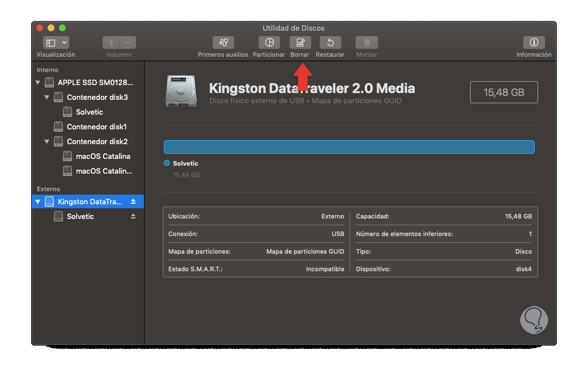Select internal Solvetic volume under disk3
588x387 pixels.
click(x=88, y=112)
